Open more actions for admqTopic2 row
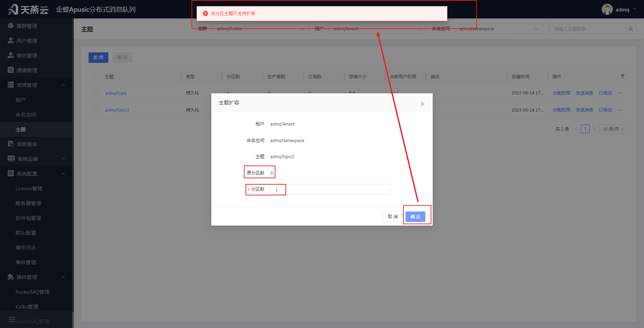644x328 pixels. (620, 110)
